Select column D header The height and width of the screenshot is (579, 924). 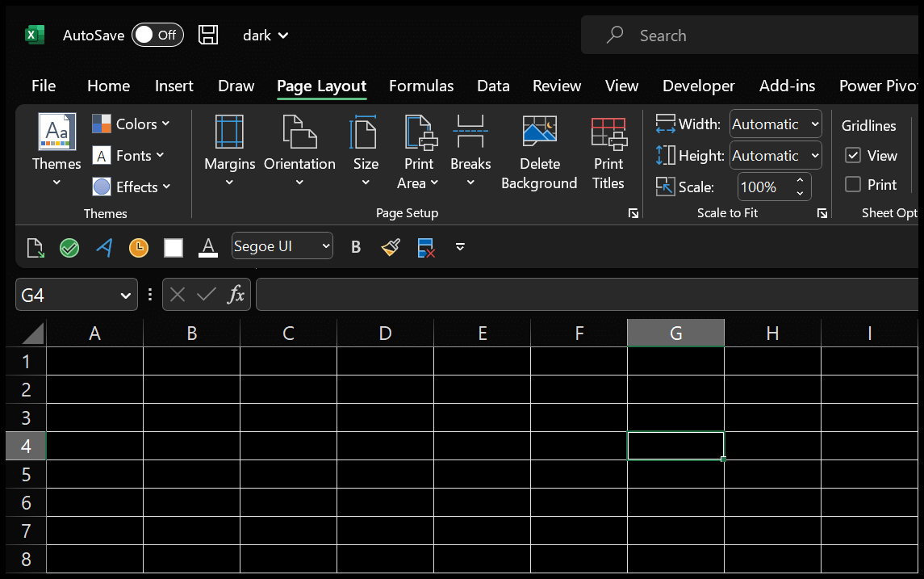(x=386, y=334)
